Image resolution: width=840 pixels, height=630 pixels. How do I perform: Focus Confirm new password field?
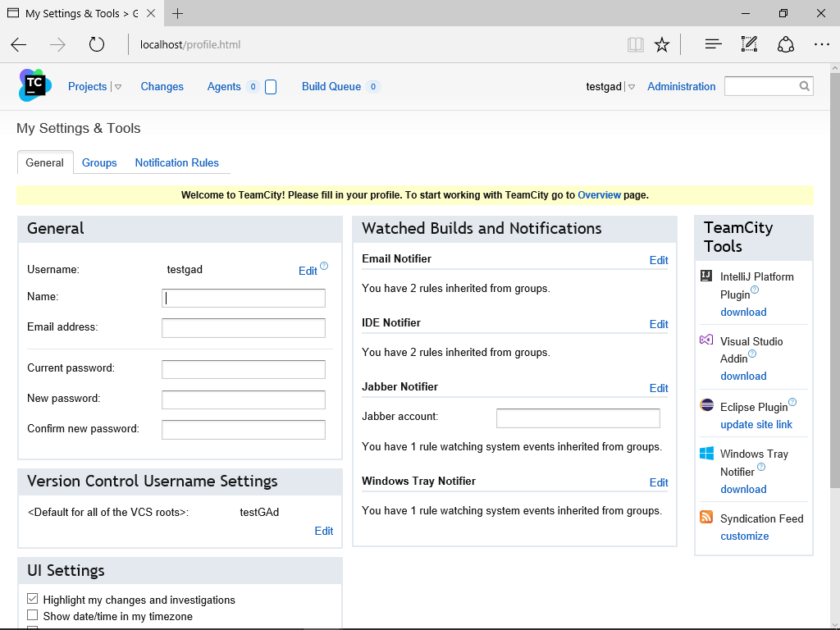point(243,430)
